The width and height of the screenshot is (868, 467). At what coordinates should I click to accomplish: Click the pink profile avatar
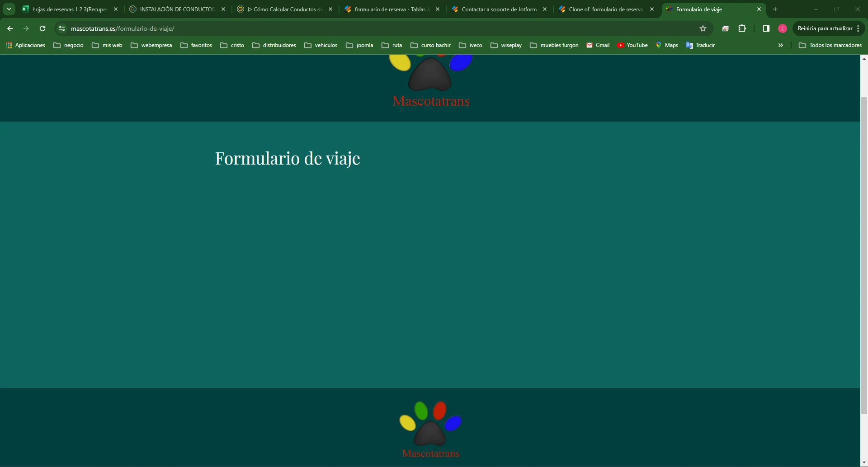click(x=783, y=28)
